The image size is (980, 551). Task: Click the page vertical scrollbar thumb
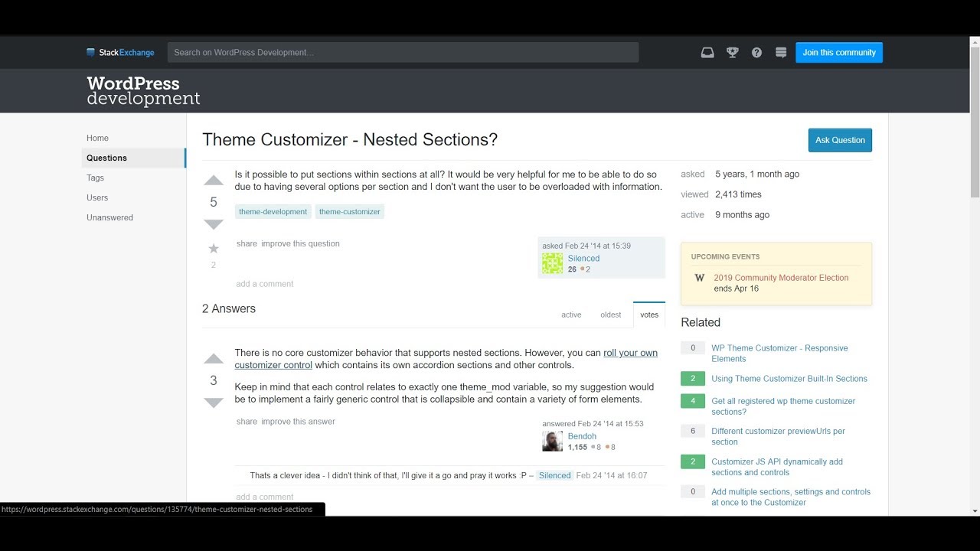(975, 122)
